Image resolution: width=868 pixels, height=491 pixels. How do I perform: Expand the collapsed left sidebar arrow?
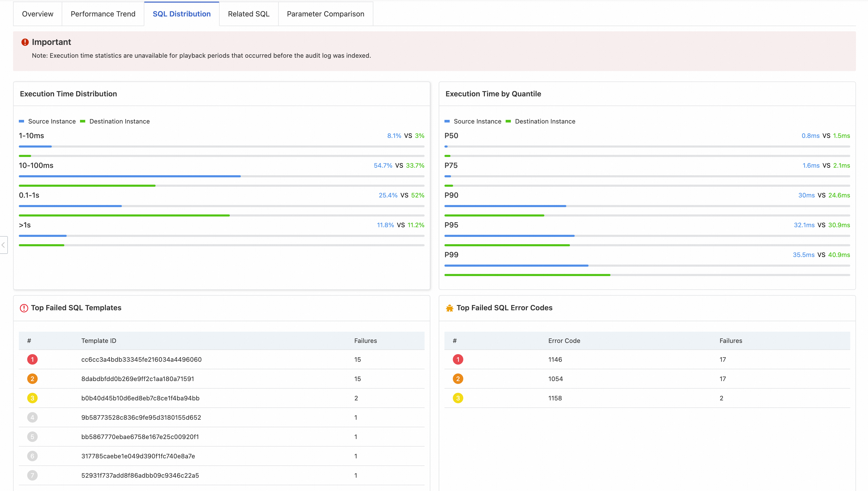3,245
